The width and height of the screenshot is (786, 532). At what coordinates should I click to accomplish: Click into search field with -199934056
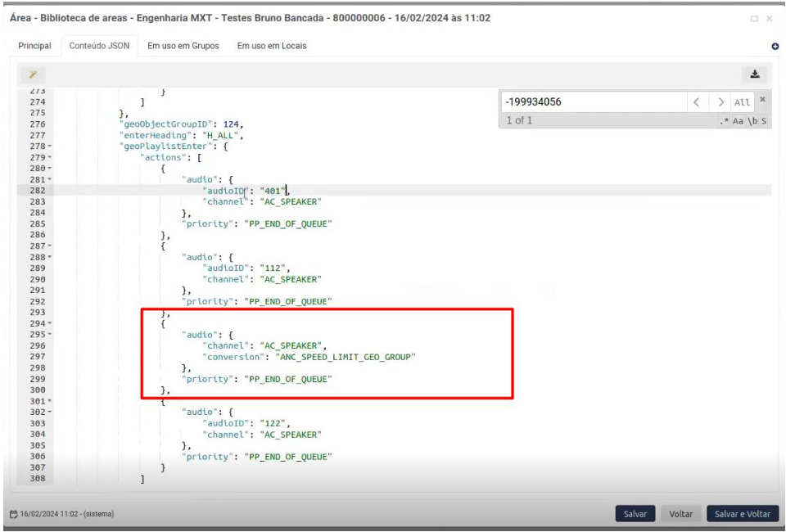[x=589, y=102]
